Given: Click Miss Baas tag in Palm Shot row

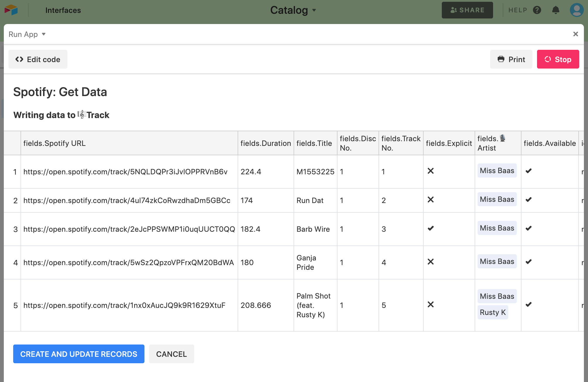Looking at the screenshot, I should point(497,296).
